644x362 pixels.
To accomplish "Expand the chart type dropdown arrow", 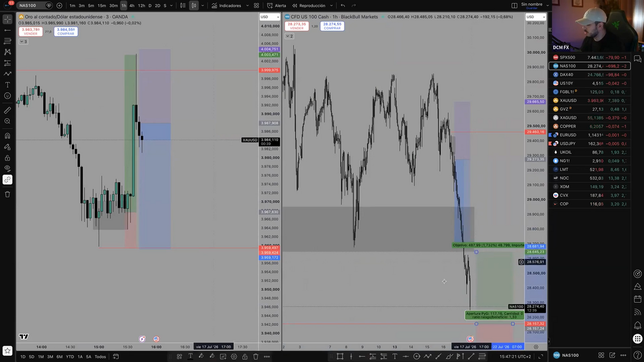I will [202, 5].
